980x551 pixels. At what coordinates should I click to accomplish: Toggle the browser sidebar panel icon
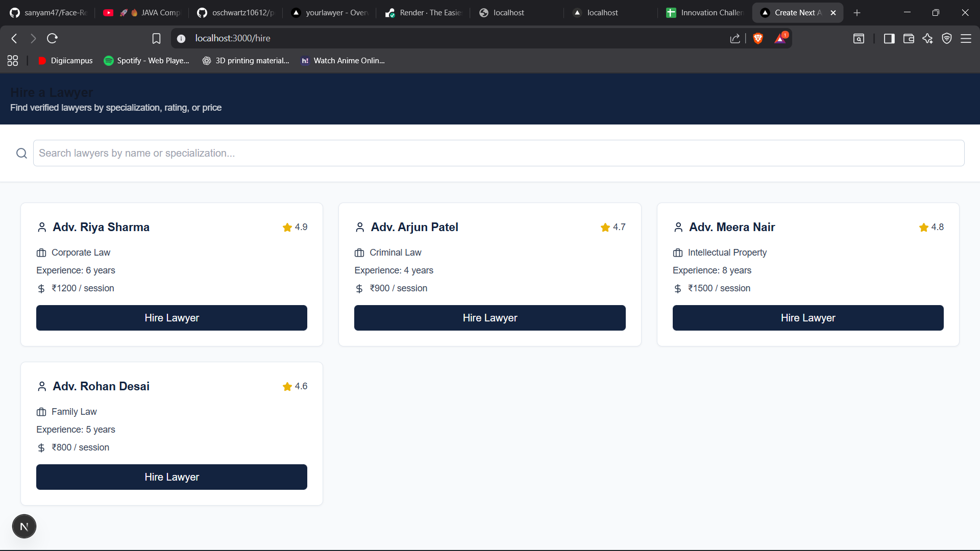(889, 38)
